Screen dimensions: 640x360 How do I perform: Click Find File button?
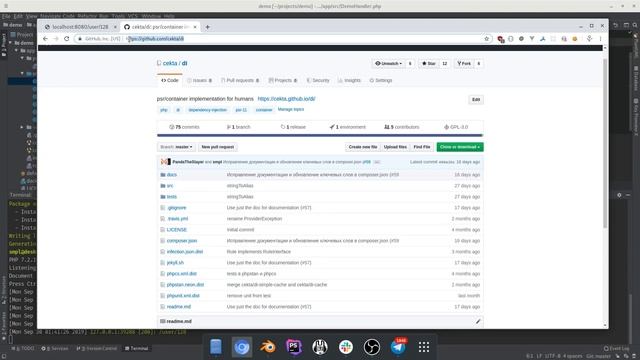click(422, 147)
